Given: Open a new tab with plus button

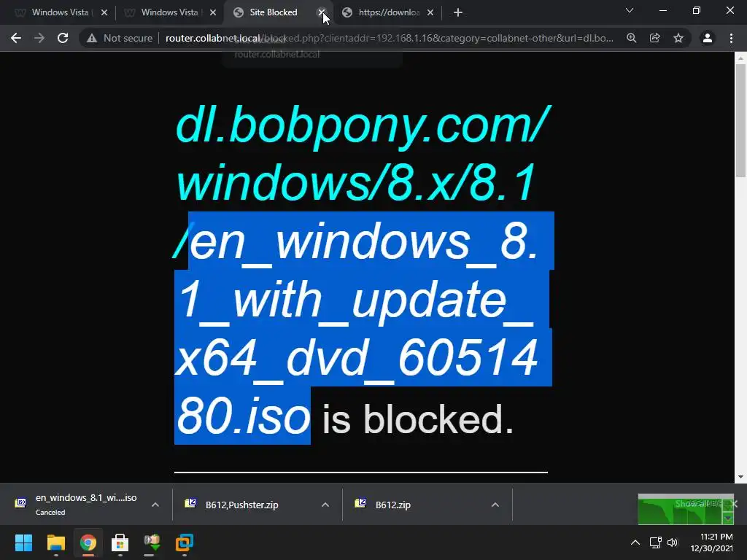Looking at the screenshot, I should 458,12.
